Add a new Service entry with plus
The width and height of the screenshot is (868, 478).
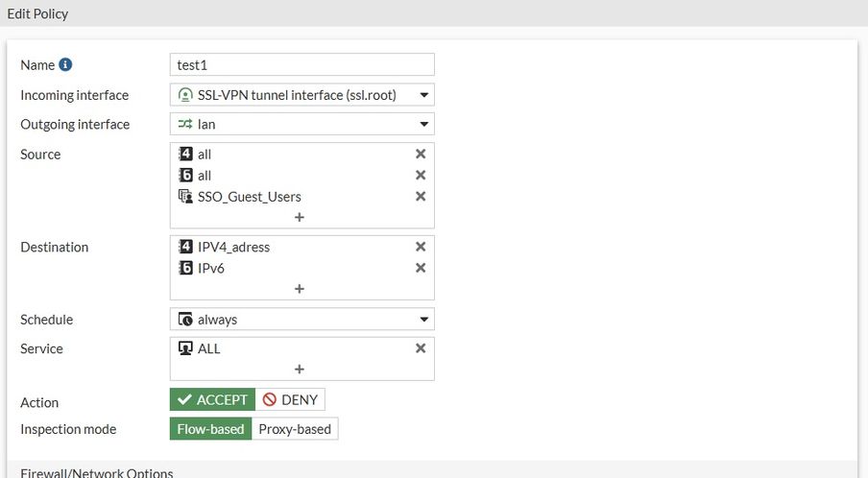click(300, 369)
